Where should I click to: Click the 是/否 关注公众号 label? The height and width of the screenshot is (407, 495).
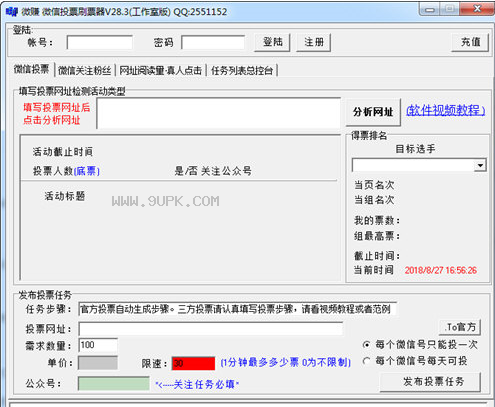point(213,171)
